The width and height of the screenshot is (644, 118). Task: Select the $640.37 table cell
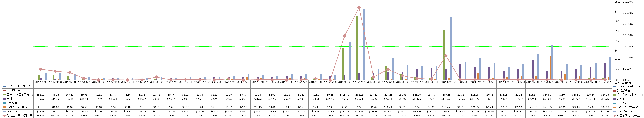point(446,111)
